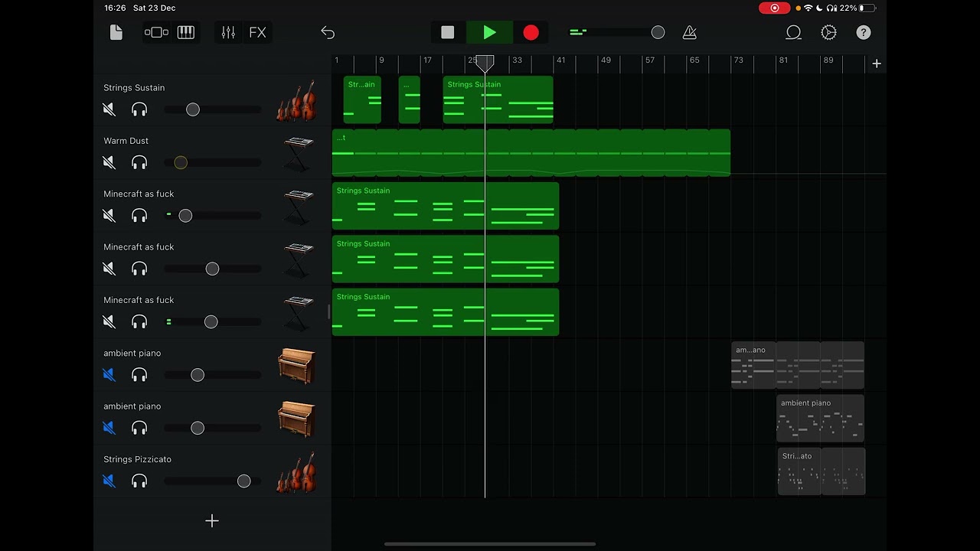The image size is (980, 551).
Task: Open My Songs browser document icon
Action: click(116, 32)
